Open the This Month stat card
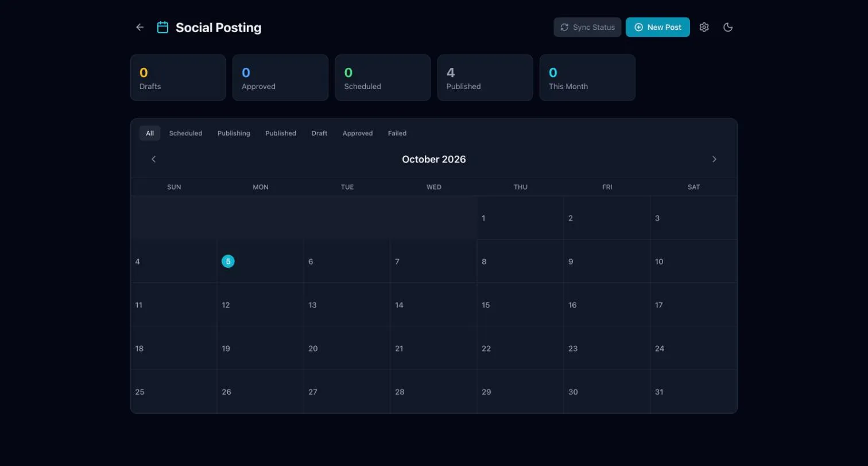Viewport: 868px width, 466px height. click(587, 78)
